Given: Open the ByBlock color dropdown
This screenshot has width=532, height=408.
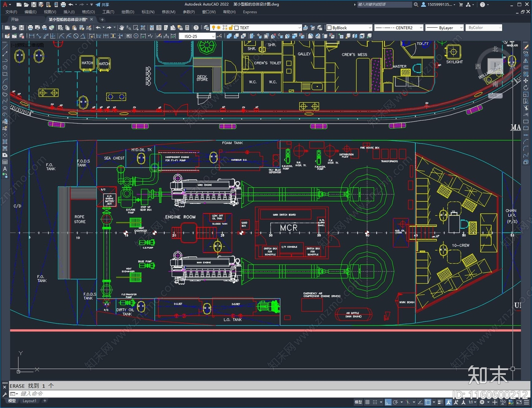Looking at the screenshot, I should 370,28.
